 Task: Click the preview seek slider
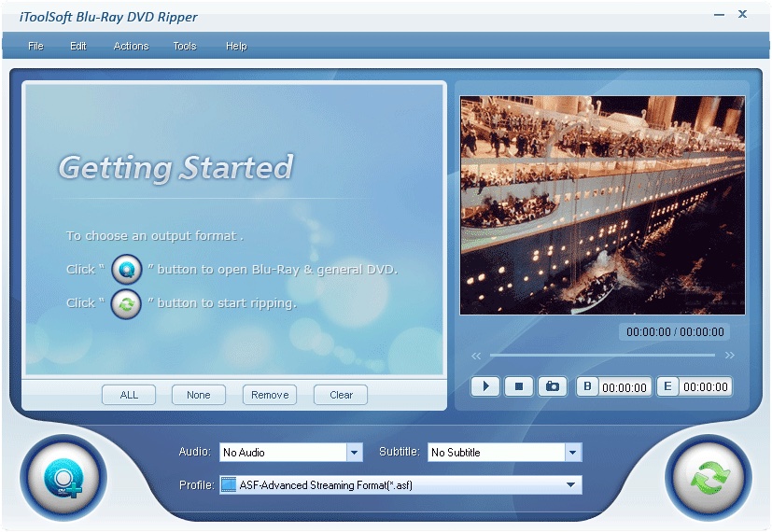(x=602, y=355)
